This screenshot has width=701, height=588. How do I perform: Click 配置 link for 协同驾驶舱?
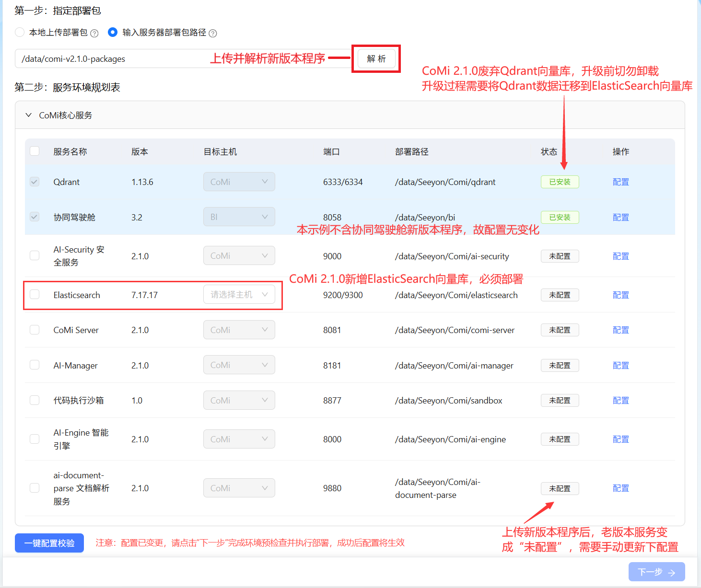coord(620,218)
